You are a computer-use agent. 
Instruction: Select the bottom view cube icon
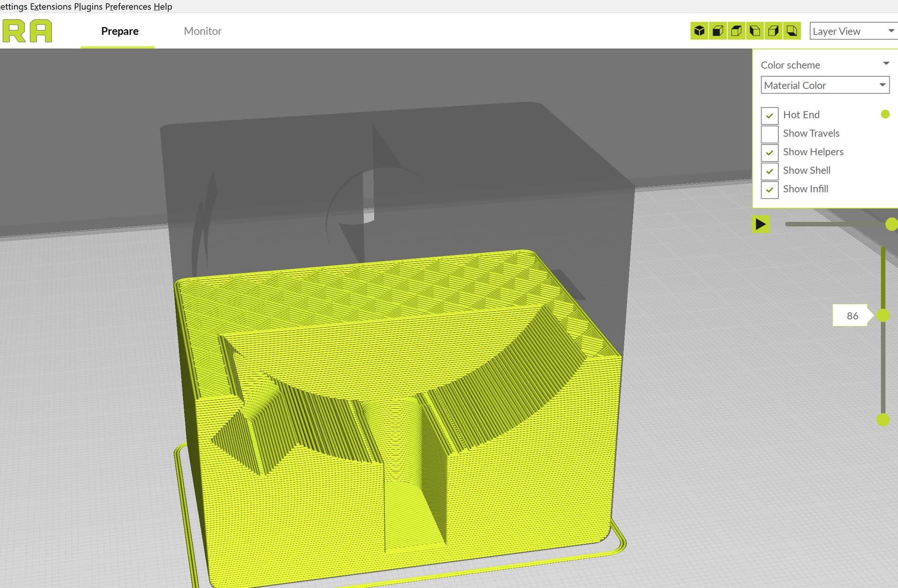coord(792,31)
